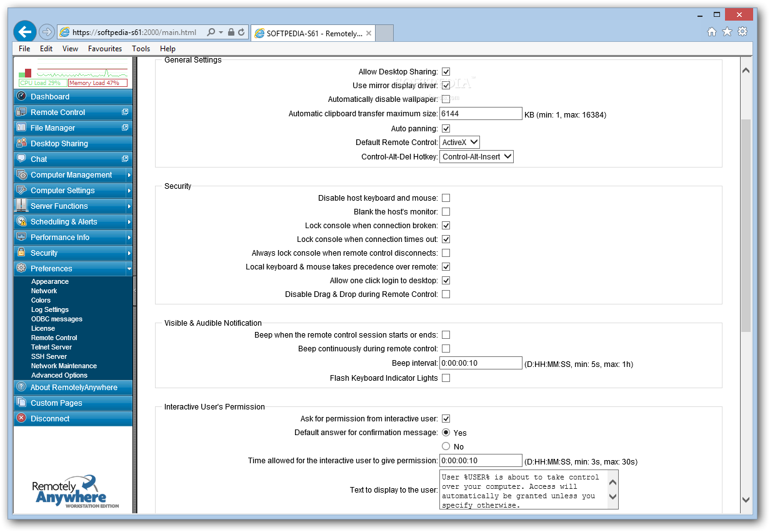
Task: Click the address bar refresh icon
Action: click(241, 32)
